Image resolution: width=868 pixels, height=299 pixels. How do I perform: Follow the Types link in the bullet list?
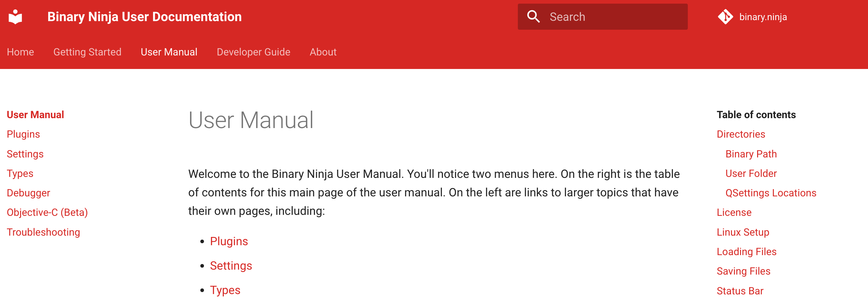pyautogui.click(x=225, y=290)
